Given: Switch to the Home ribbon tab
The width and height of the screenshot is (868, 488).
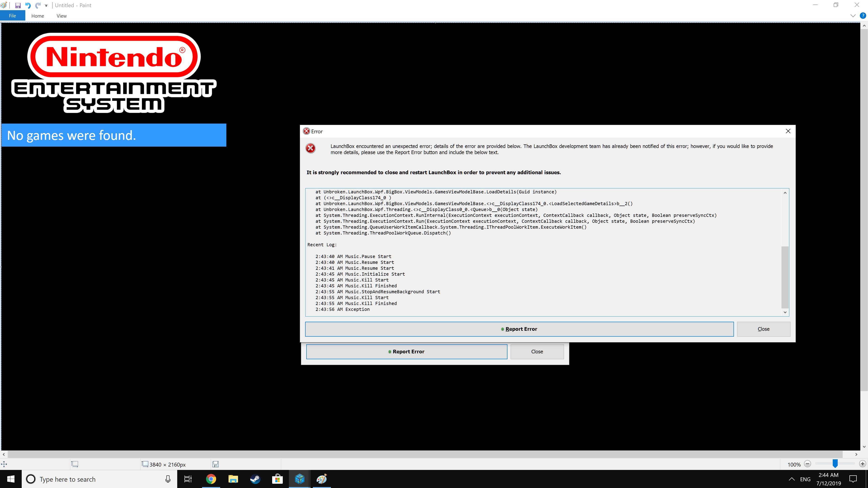Looking at the screenshot, I should (x=38, y=16).
